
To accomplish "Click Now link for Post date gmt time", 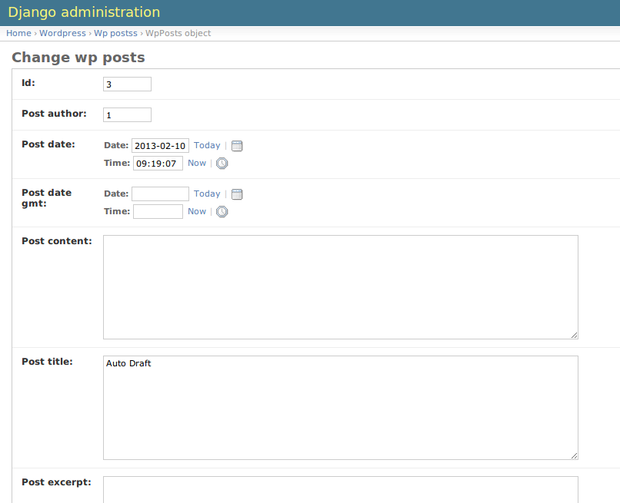I will 197,211.
